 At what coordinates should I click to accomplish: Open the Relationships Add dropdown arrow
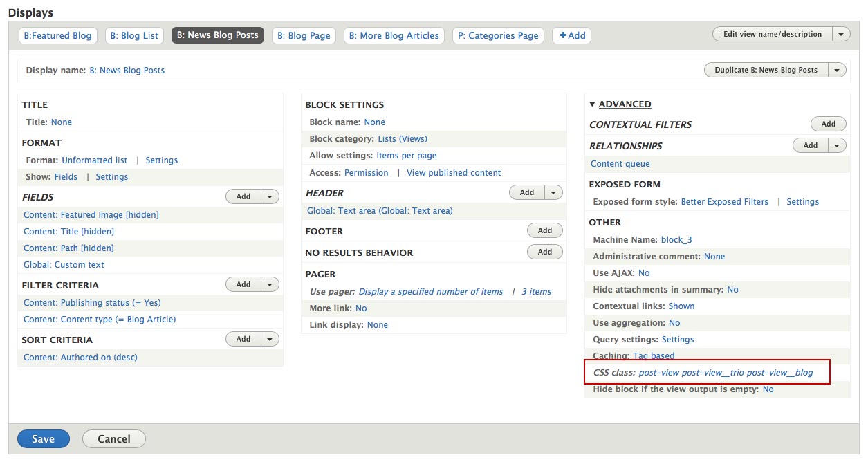click(x=838, y=145)
